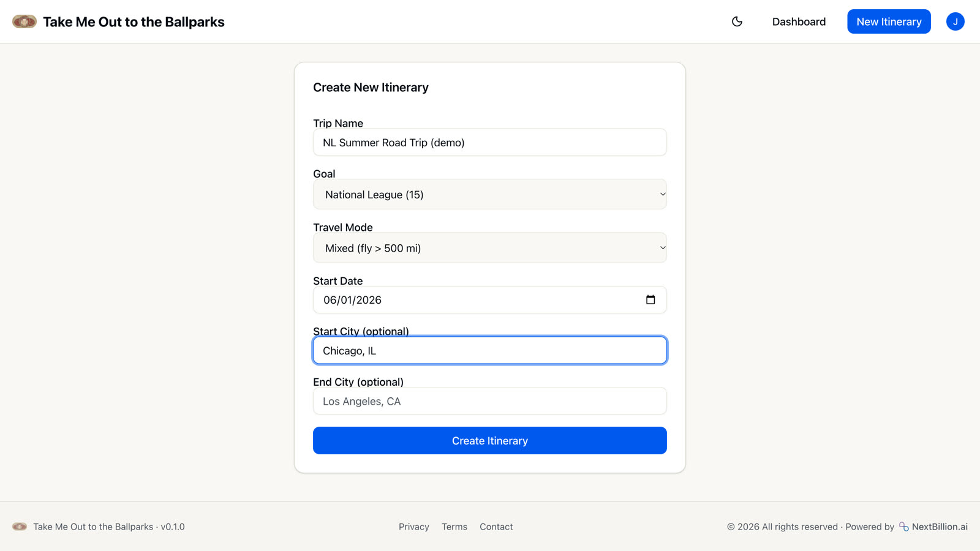Image resolution: width=980 pixels, height=551 pixels.
Task: Open the Contact link in the footer
Action: [x=496, y=527]
